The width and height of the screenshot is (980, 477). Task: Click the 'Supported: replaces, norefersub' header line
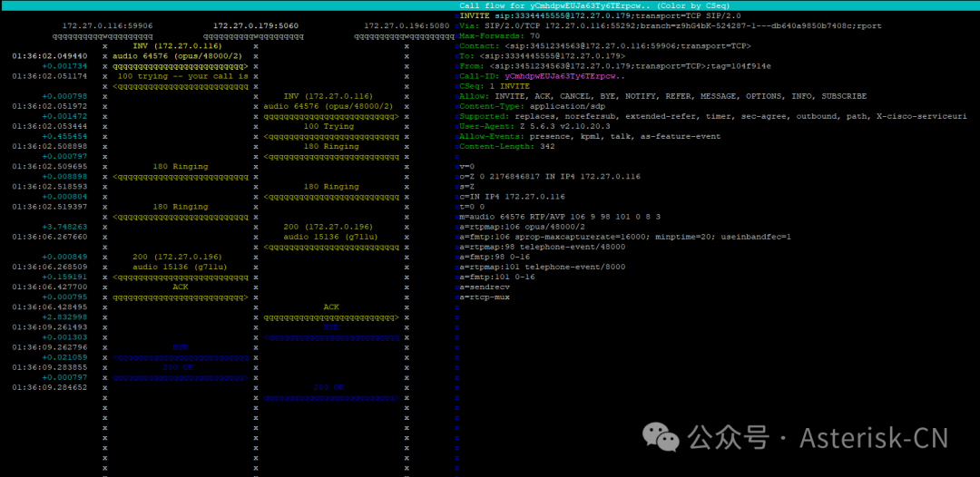pyautogui.click(x=713, y=117)
